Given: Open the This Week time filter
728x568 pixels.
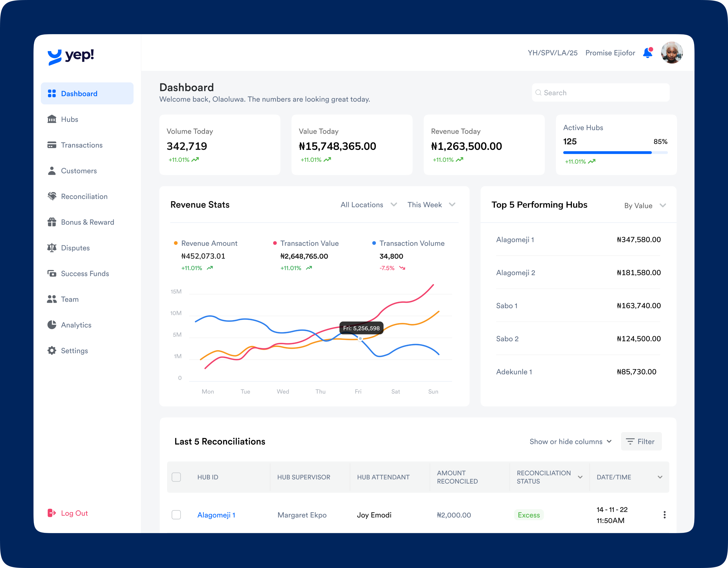Looking at the screenshot, I should tap(431, 204).
